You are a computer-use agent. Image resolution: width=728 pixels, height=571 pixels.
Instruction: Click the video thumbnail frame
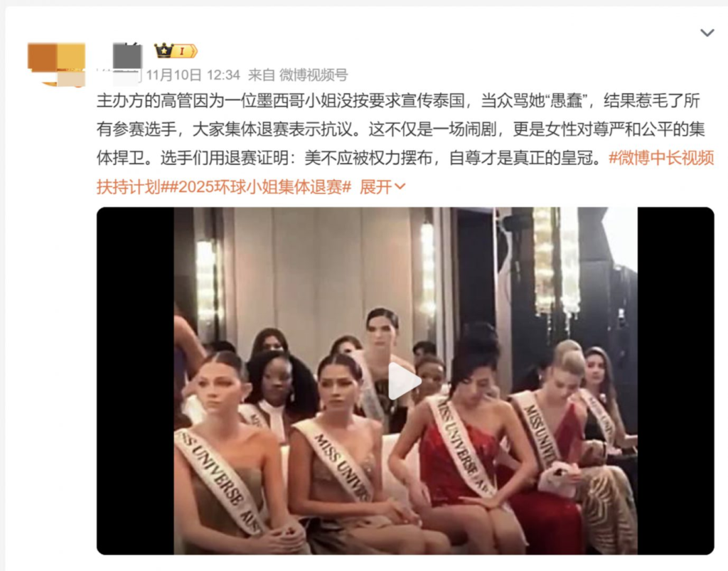(x=405, y=380)
